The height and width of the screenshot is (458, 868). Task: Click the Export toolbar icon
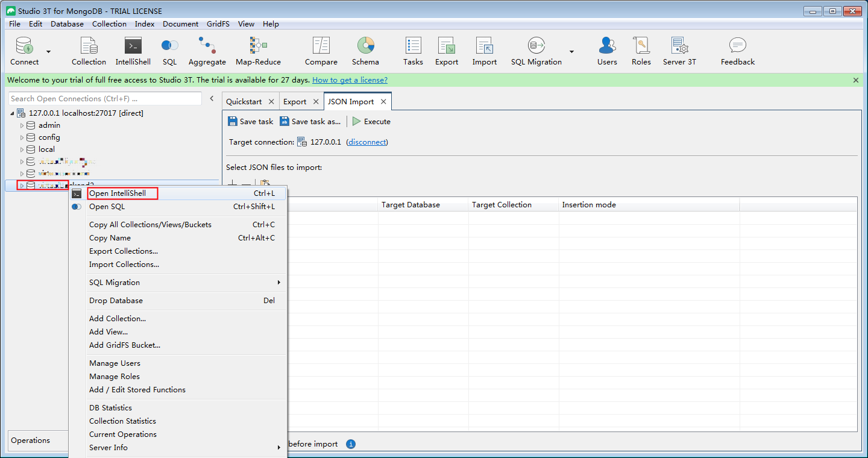(x=447, y=46)
